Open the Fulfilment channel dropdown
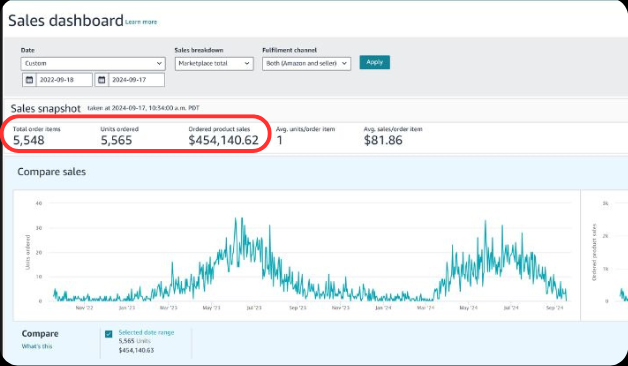Screen dimensions: 628x366 coord(306,63)
